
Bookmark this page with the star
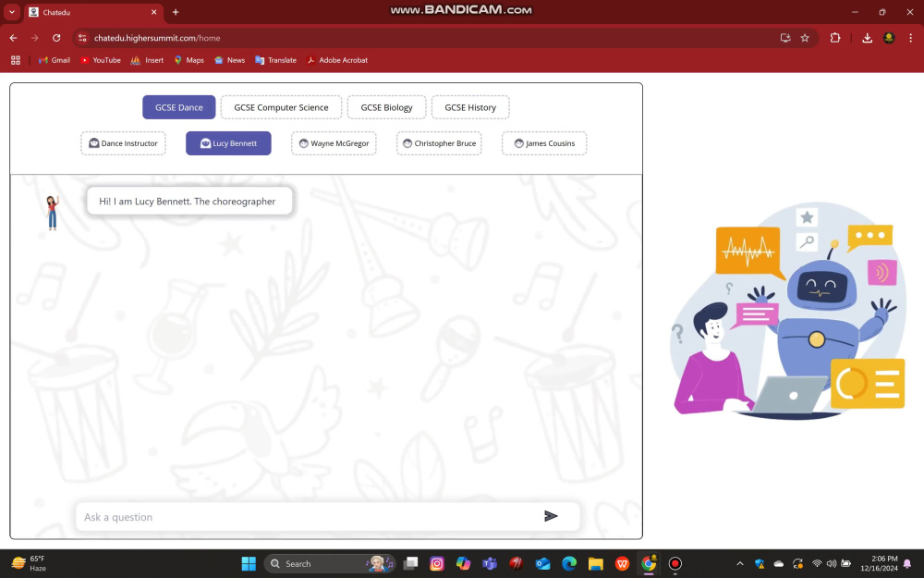(805, 38)
